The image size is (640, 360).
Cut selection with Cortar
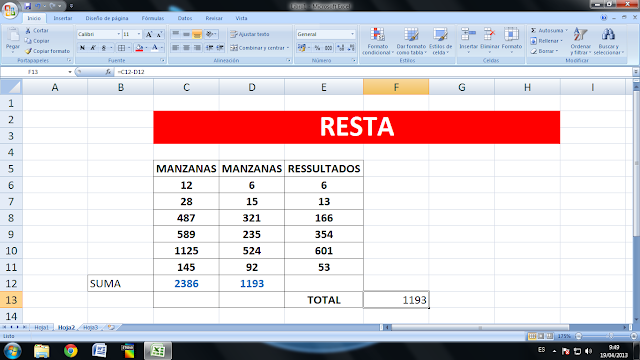point(37,31)
